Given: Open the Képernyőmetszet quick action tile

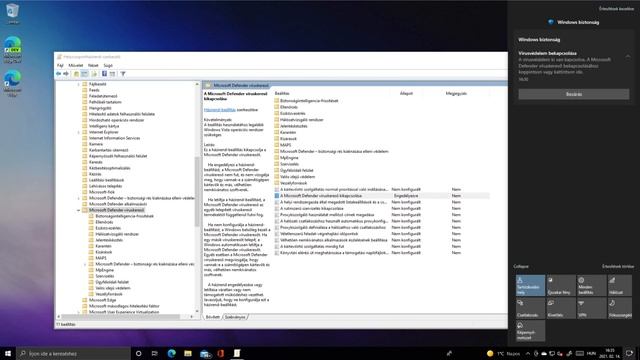Looking at the screenshot, I should (x=530, y=331).
